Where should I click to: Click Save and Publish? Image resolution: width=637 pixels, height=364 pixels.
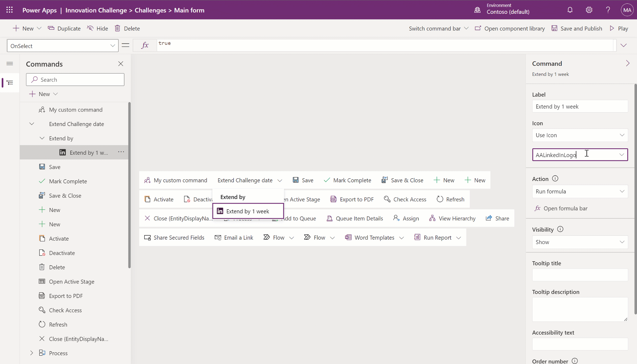click(577, 29)
